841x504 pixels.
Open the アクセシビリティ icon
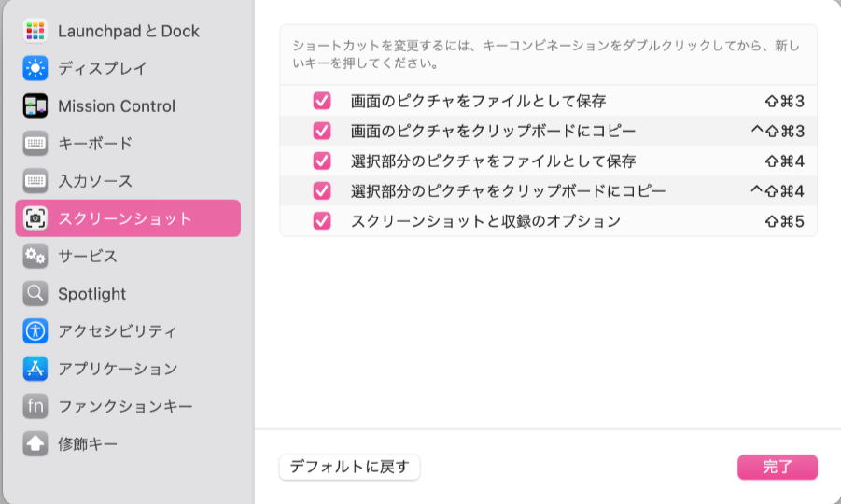pos(35,330)
